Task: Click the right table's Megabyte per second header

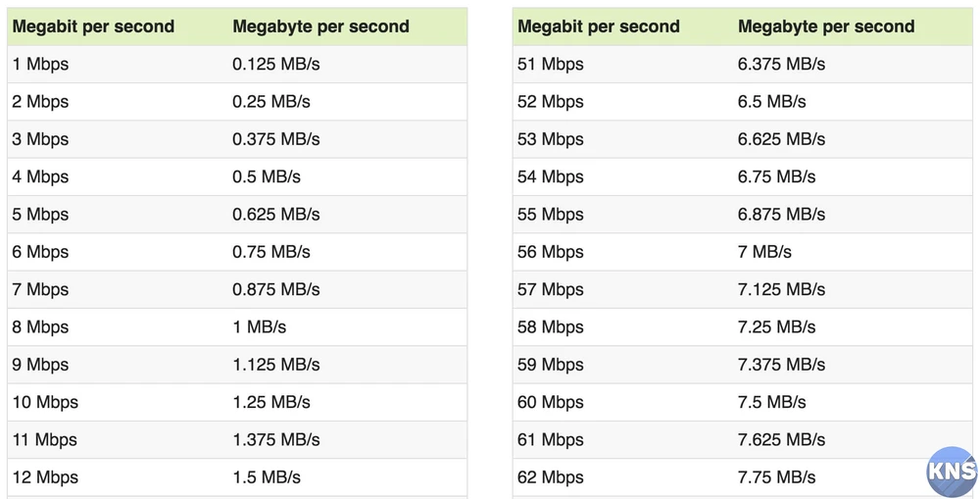Action: tap(826, 26)
